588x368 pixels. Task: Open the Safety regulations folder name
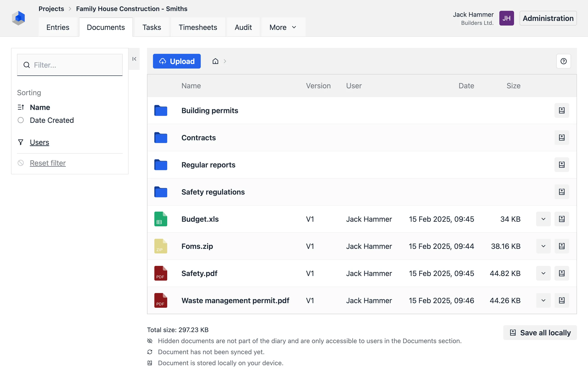click(x=213, y=192)
